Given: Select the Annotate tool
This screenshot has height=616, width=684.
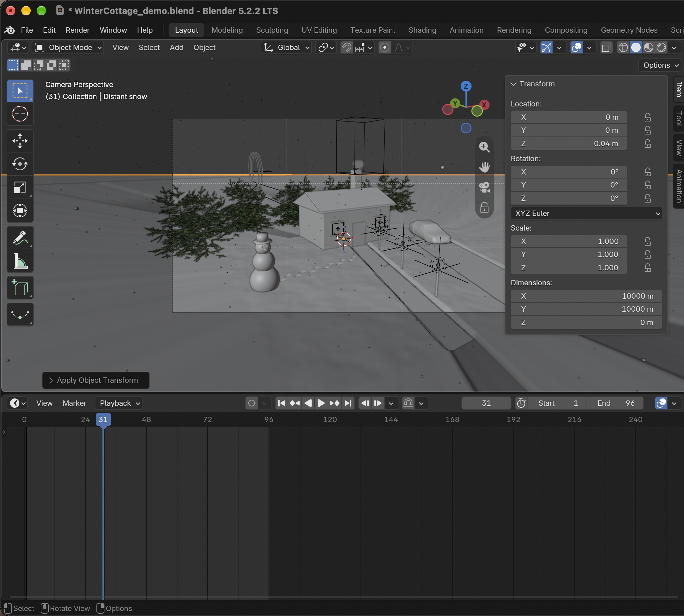Looking at the screenshot, I should pyautogui.click(x=20, y=238).
